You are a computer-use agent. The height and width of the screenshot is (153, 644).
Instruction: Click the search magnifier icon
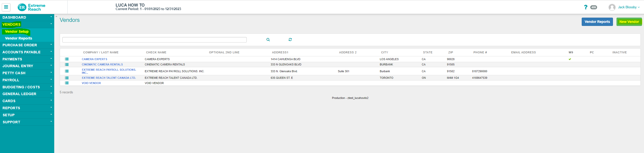[x=268, y=40]
